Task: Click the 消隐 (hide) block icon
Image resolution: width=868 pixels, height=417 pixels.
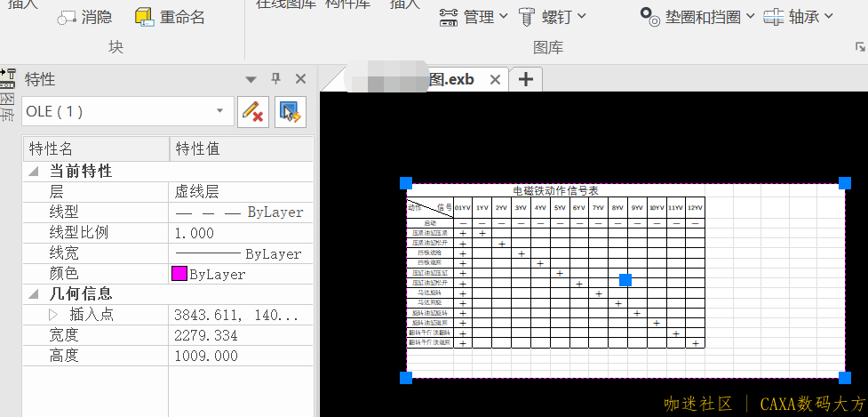Action: click(67, 17)
